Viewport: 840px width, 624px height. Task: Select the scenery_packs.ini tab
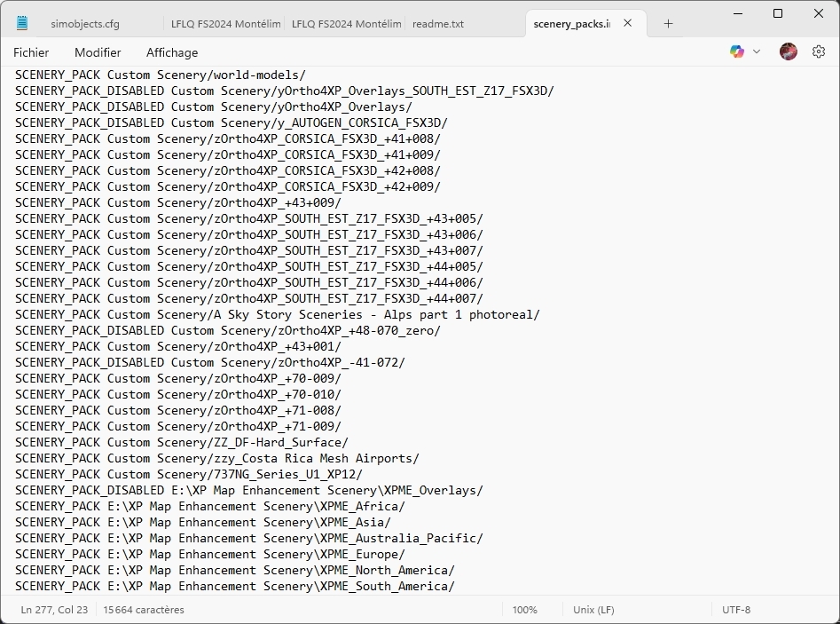point(571,24)
